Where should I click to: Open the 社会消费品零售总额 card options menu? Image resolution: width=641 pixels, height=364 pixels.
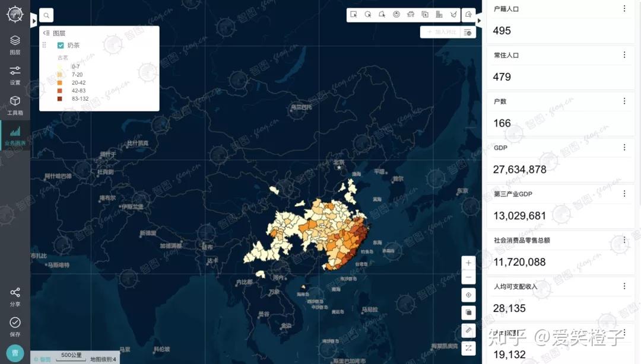click(x=624, y=240)
